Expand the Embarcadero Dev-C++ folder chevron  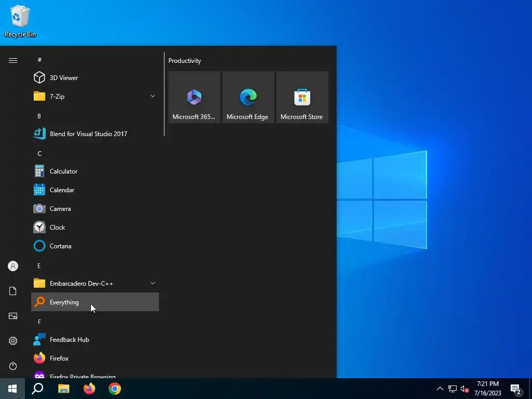[153, 283]
